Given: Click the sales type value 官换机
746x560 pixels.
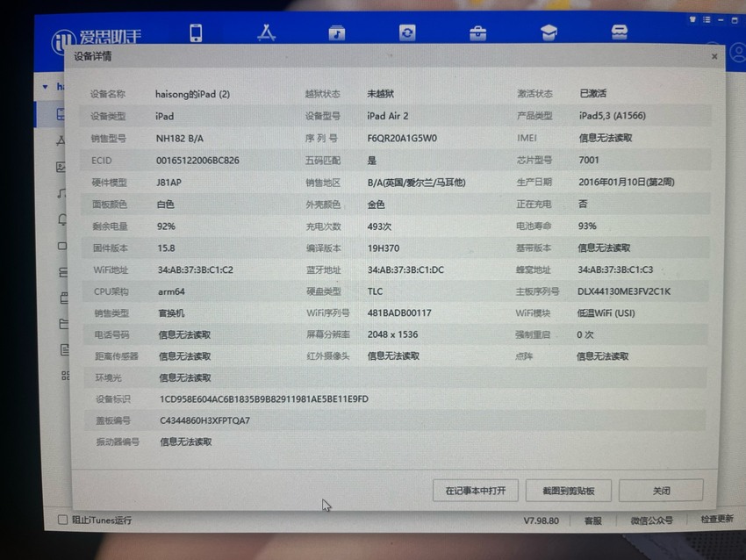Looking at the screenshot, I should click(171, 313).
